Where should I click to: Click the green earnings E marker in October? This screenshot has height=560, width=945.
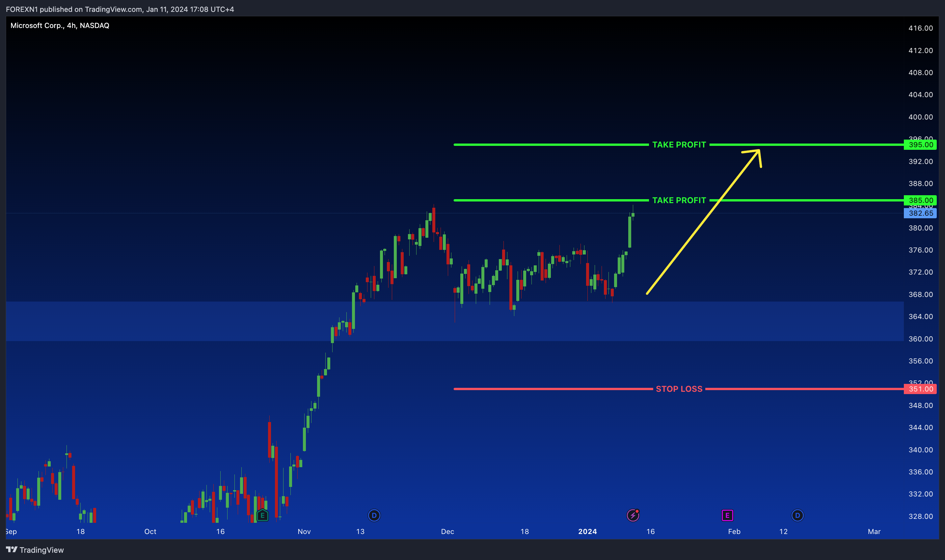pyautogui.click(x=262, y=515)
